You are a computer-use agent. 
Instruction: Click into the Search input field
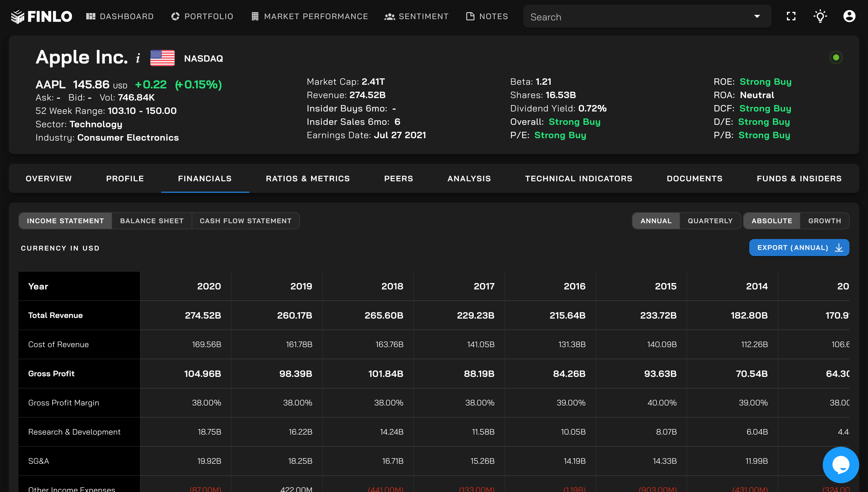pyautogui.click(x=639, y=17)
